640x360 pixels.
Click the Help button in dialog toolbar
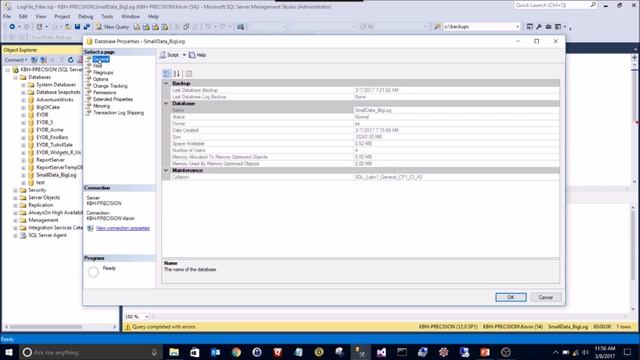(x=198, y=55)
